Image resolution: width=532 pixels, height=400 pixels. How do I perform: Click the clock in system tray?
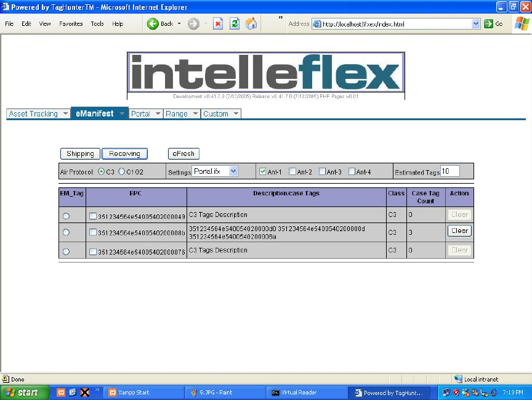click(x=513, y=393)
